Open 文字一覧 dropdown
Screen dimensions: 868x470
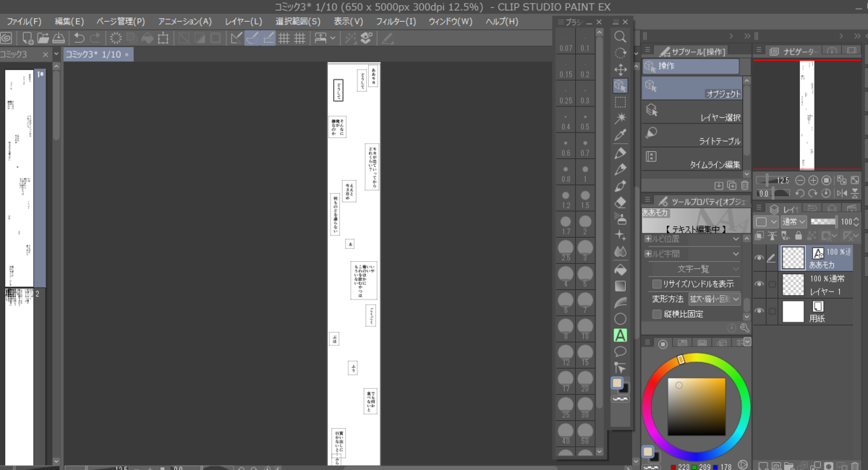[x=693, y=269]
